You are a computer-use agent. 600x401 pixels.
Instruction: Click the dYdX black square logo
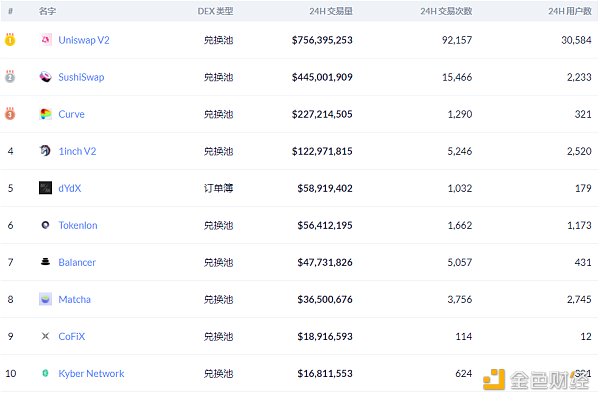click(x=46, y=188)
